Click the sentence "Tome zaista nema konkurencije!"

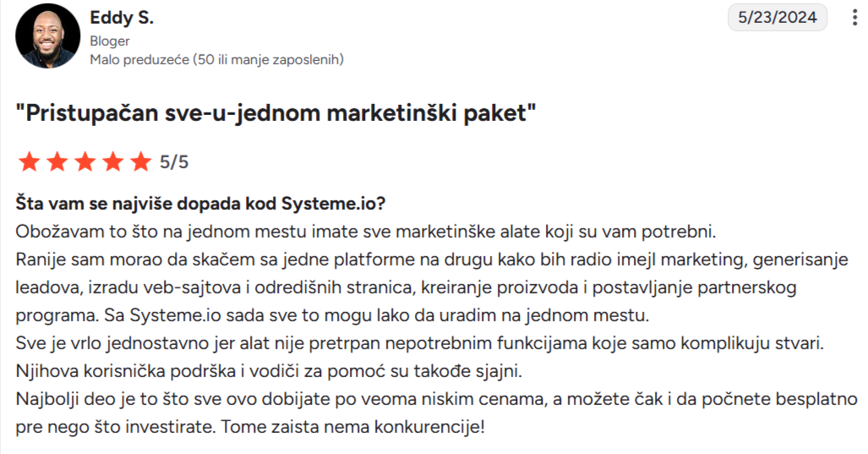click(x=352, y=427)
